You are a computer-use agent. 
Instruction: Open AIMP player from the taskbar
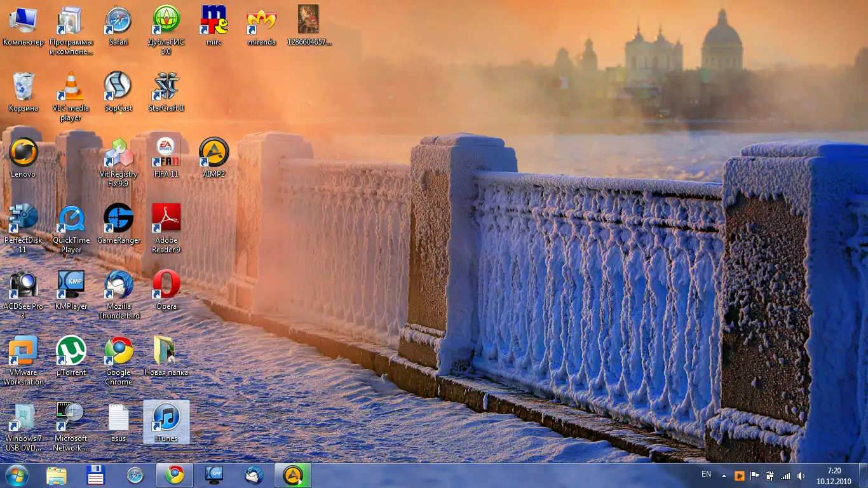point(293,475)
